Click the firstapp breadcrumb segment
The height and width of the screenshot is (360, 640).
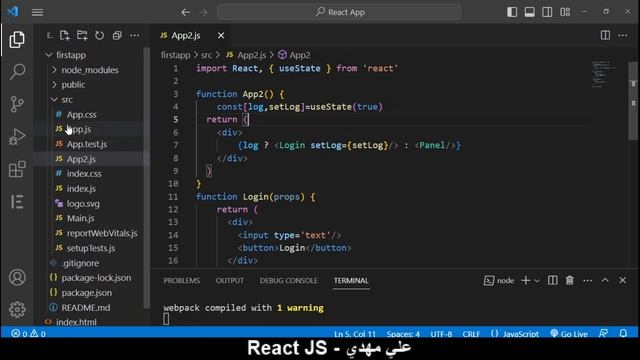coord(176,55)
